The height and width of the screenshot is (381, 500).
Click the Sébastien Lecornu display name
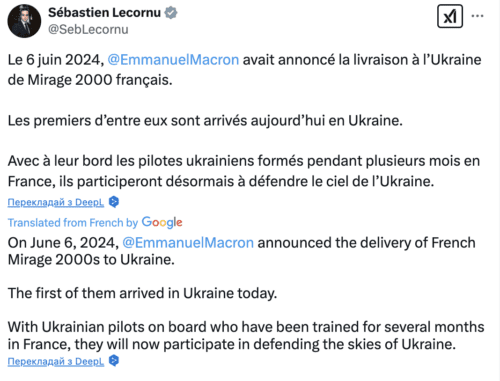click(104, 13)
